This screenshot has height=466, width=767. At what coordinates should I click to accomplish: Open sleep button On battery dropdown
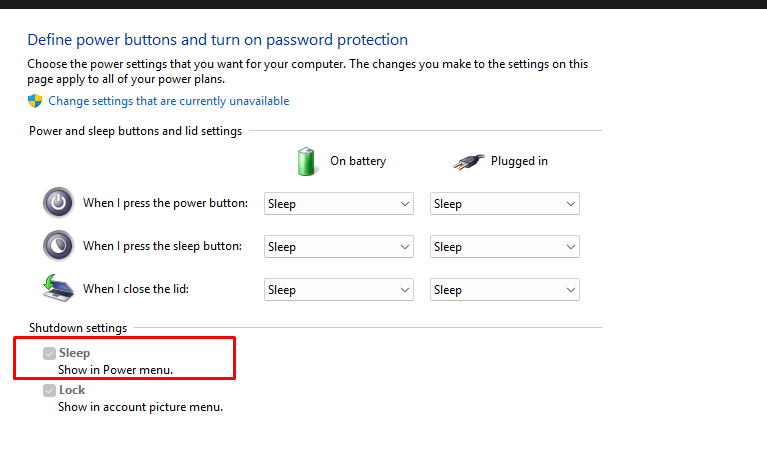click(x=339, y=247)
